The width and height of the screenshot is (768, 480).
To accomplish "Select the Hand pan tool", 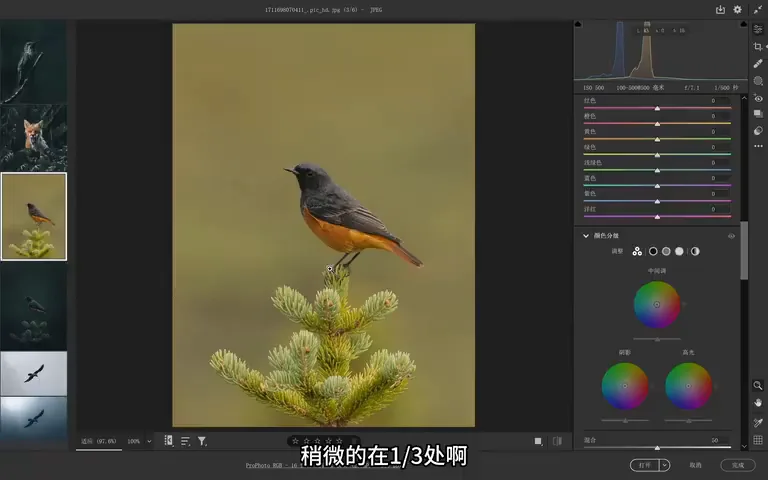I will point(758,403).
